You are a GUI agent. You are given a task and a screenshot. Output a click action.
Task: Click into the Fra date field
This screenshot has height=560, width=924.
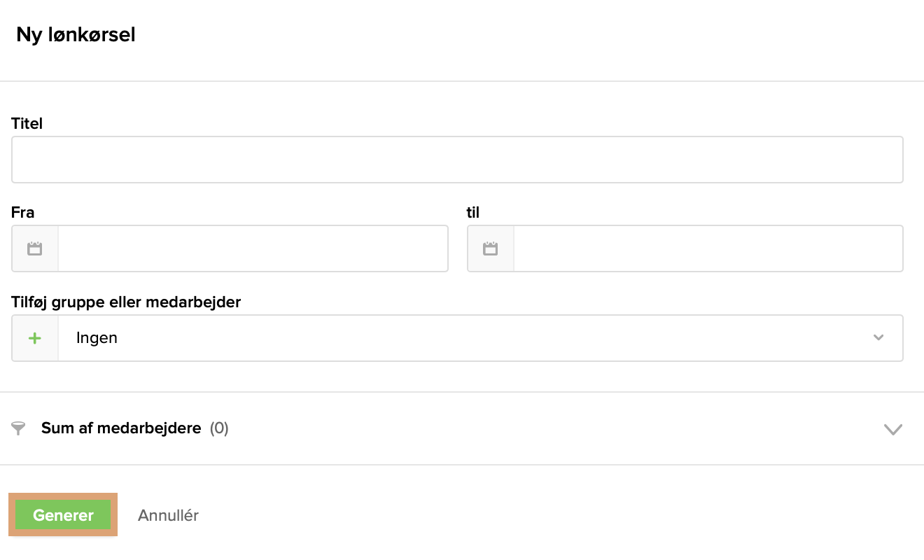click(252, 248)
